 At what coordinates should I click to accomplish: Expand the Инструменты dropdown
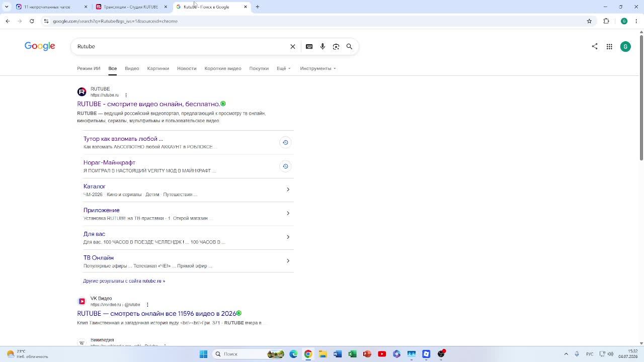pos(318,68)
